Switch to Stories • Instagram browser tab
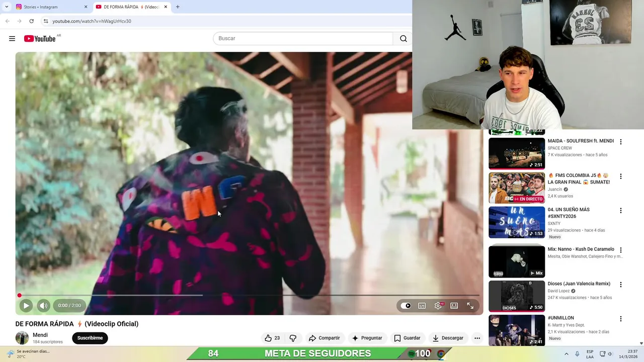 (x=52, y=7)
